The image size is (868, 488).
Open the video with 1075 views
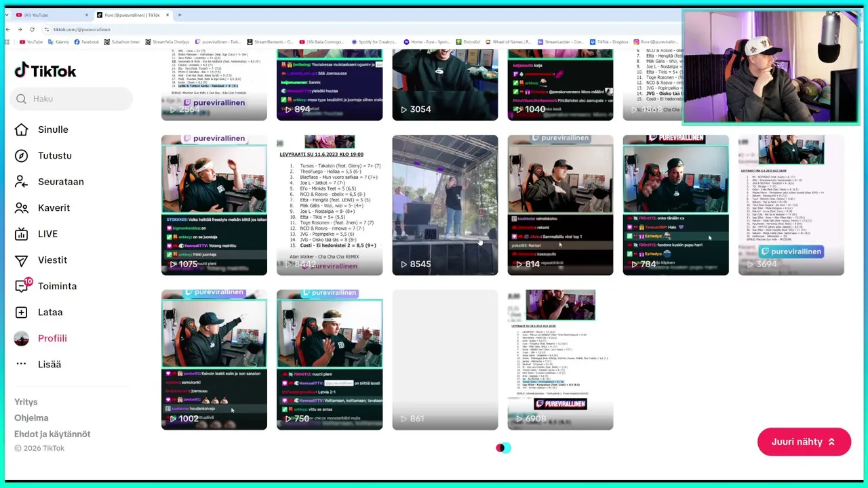point(214,205)
